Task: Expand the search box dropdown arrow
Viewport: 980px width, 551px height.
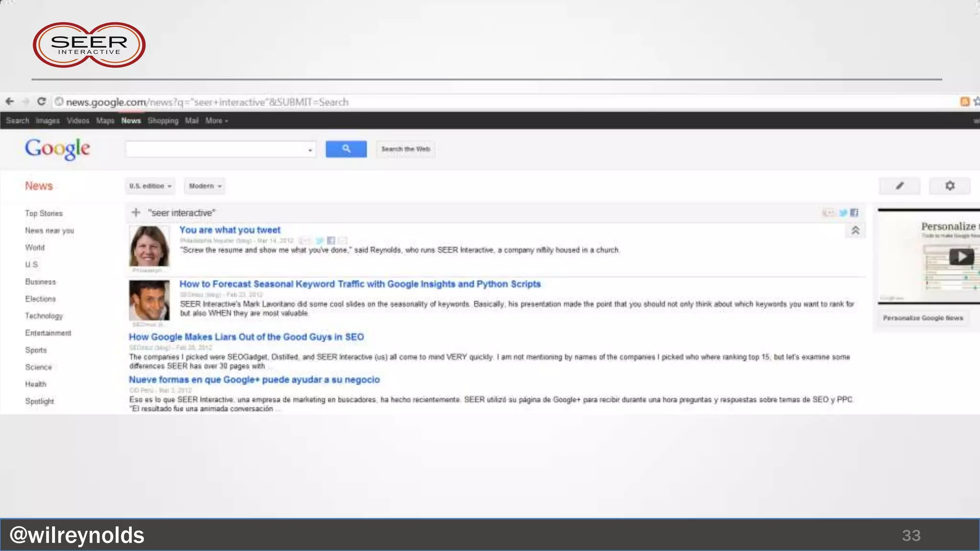Action: (x=310, y=150)
